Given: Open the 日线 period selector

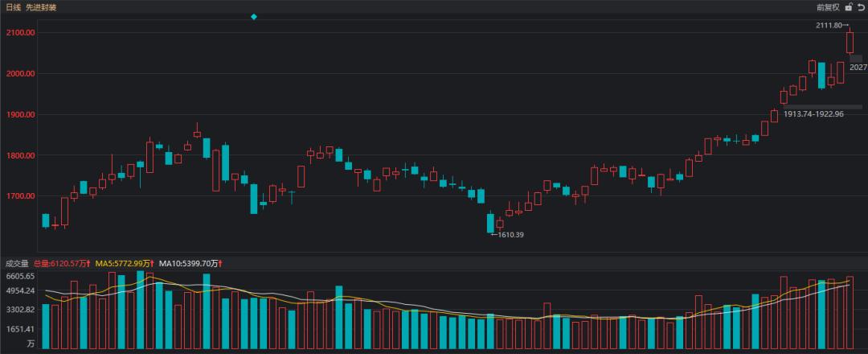Looking at the screenshot, I should 13,7.
